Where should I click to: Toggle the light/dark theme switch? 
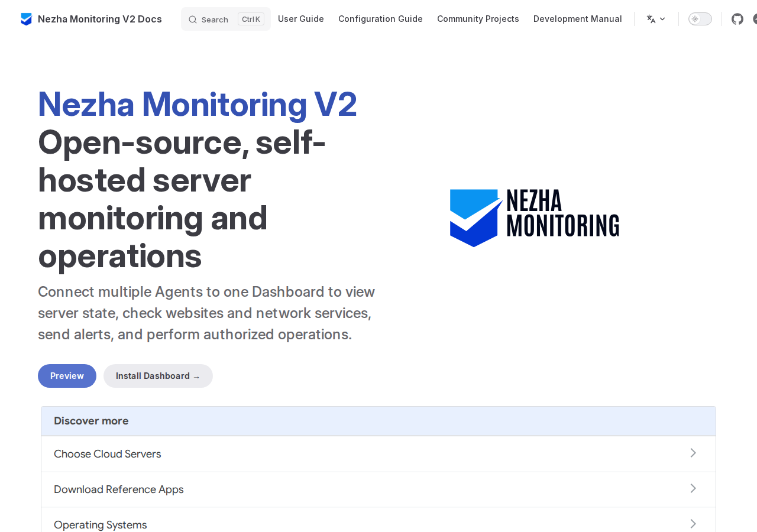pyautogui.click(x=700, y=19)
